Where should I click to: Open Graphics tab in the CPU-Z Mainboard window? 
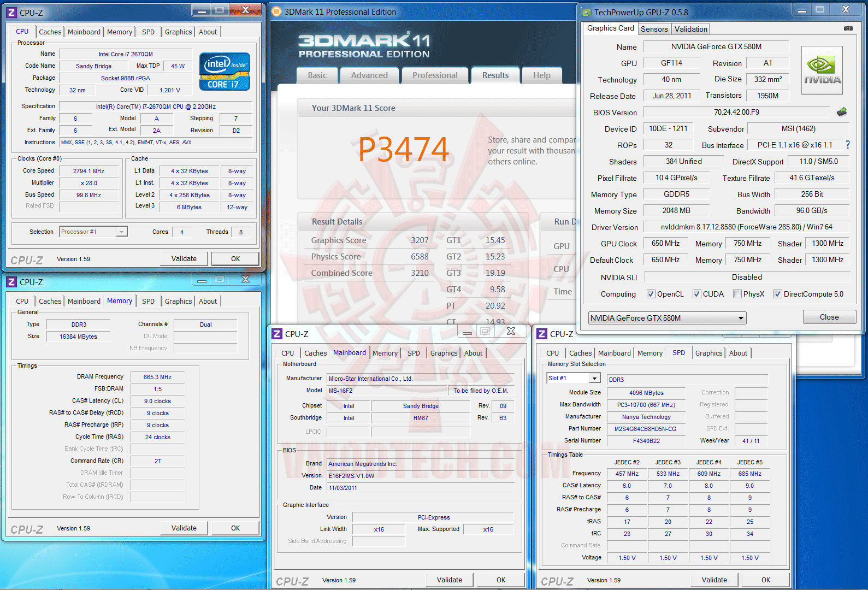point(444,353)
